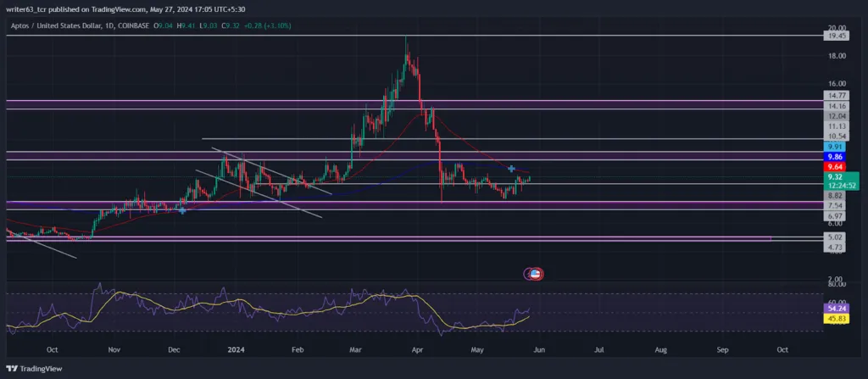Click the 18.00 price scale tick
The image size is (868, 379).
[837, 56]
